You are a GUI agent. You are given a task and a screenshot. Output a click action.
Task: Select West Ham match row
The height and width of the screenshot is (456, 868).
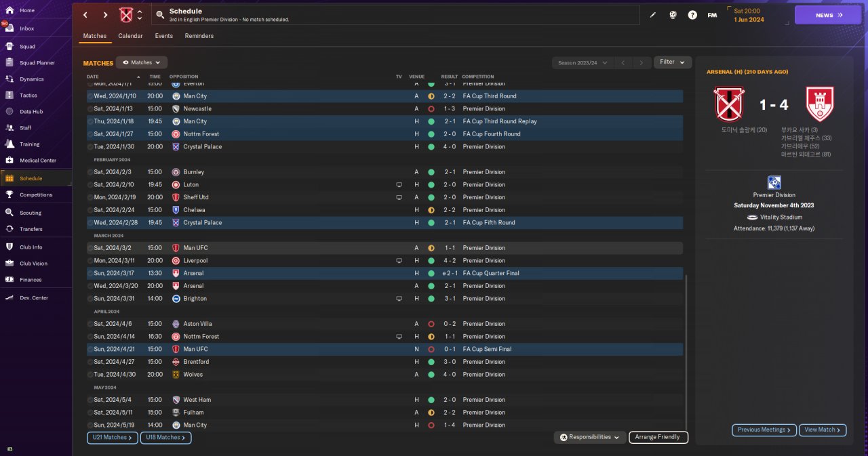[x=384, y=400]
